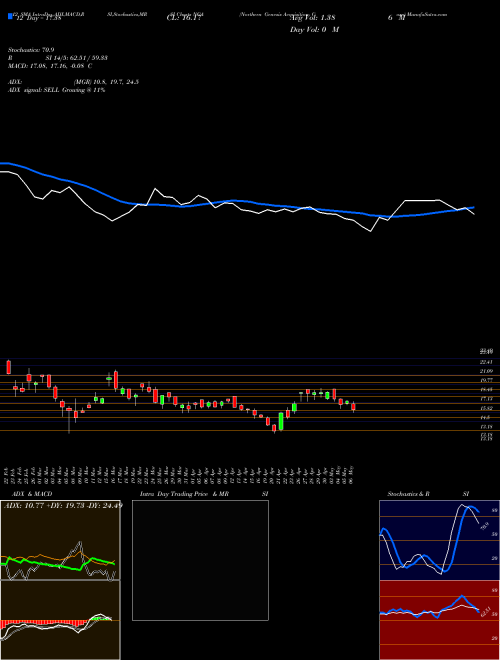
Task: Click the red RSI chart panel
Action: point(439,620)
